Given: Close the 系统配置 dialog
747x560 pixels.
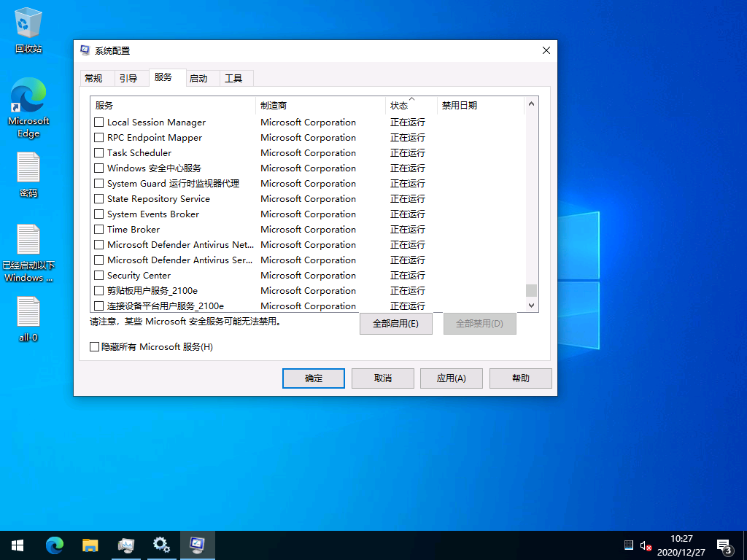Looking at the screenshot, I should [546, 50].
